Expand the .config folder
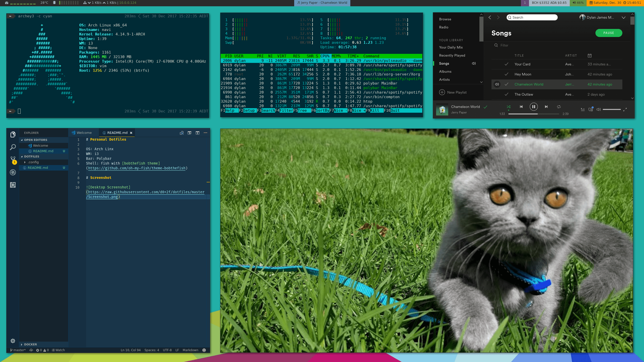Screen dimensions: 644x362 [33, 162]
